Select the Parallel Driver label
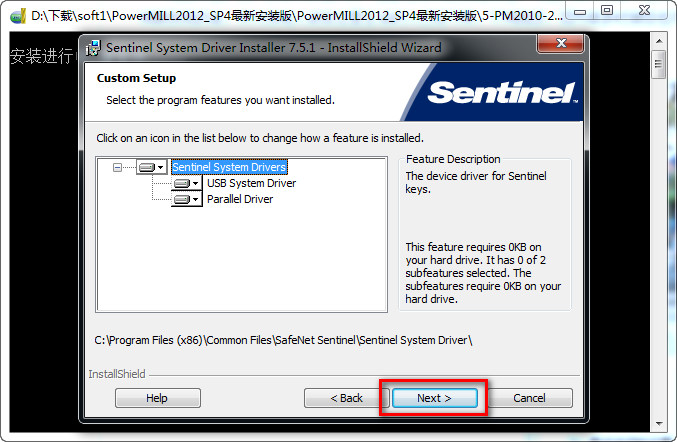 coord(240,200)
